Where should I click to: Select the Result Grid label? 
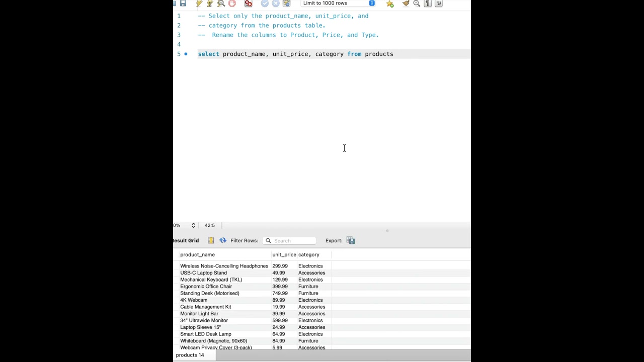click(x=186, y=240)
